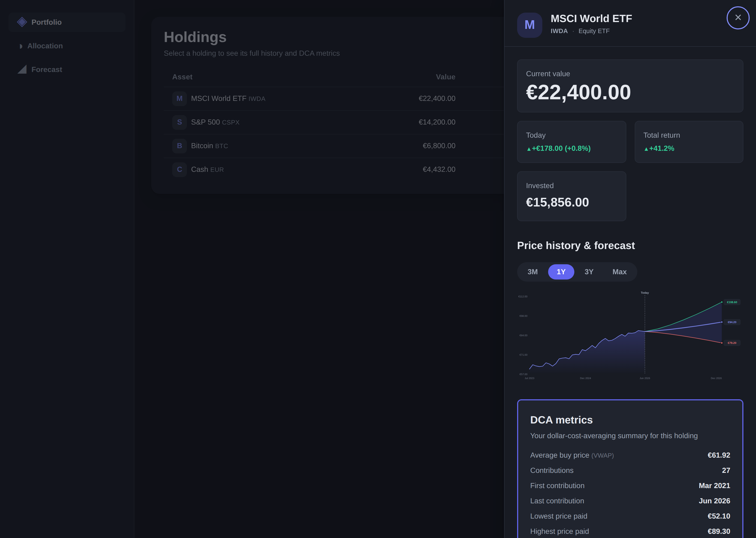The width and height of the screenshot is (756, 538).
Task: Click the MSCI World ETF M avatar in holdings
Action: (179, 99)
